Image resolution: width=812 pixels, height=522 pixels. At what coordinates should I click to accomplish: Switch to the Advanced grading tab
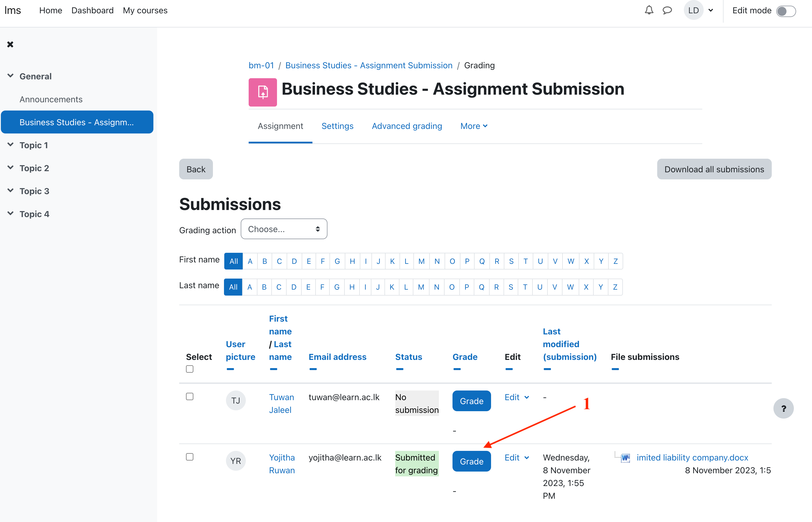(407, 126)
